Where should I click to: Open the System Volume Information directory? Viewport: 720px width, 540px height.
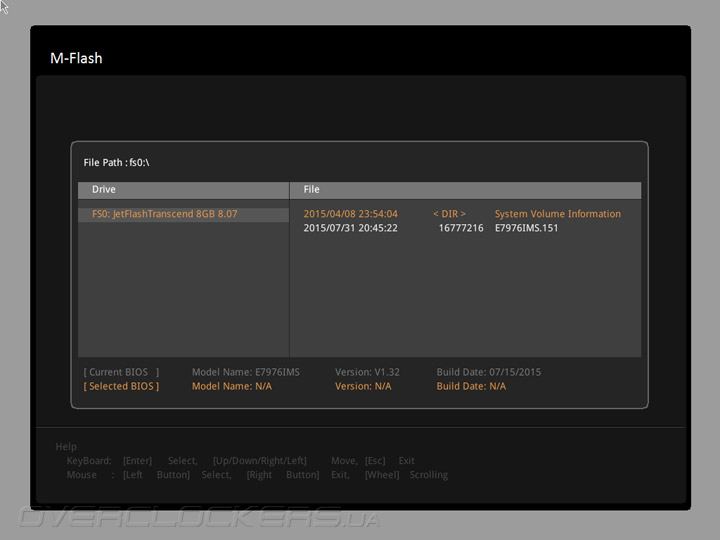point(557,214)
